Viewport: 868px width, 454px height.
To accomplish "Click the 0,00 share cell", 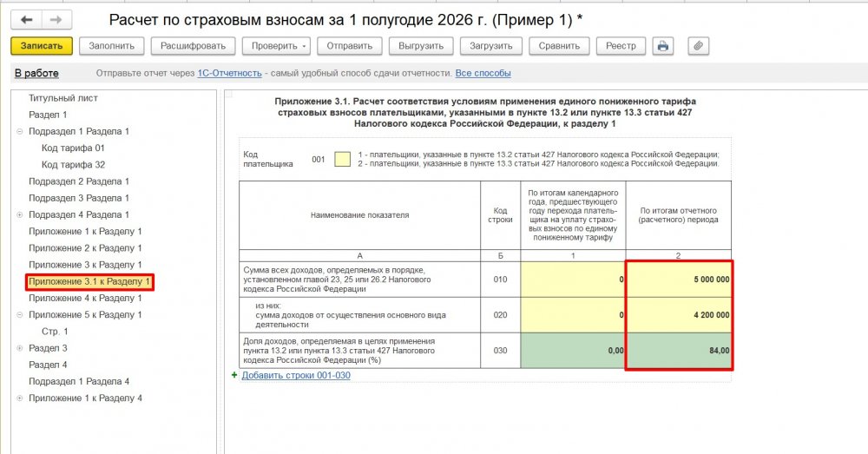I will (x=573, y=351).
